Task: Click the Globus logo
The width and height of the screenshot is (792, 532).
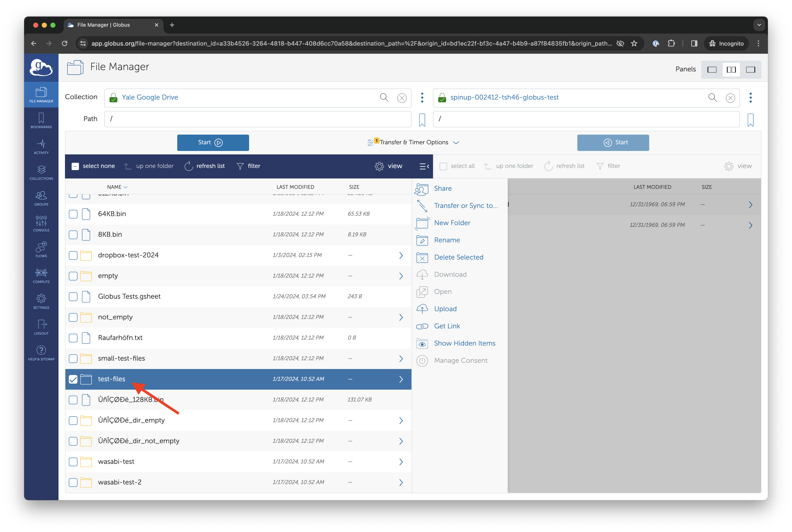Action: tap(41, 67)
